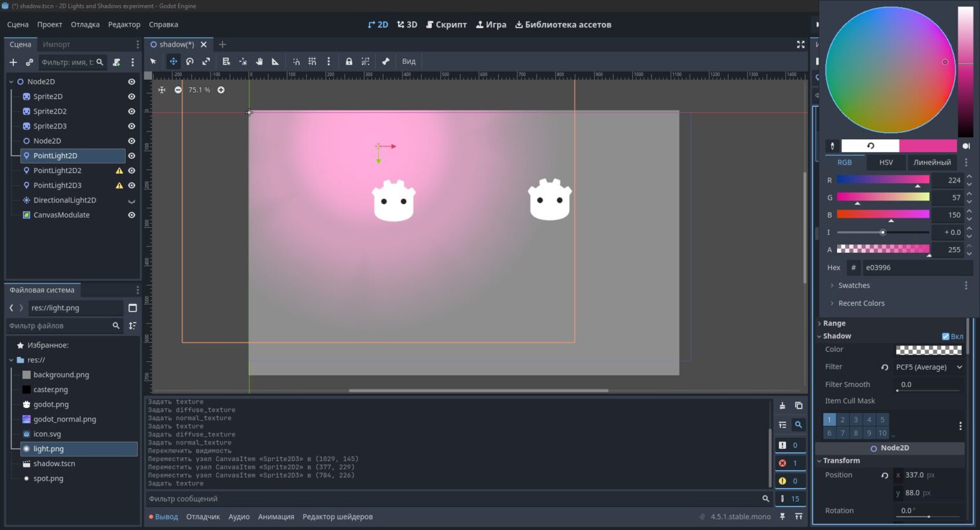The width and height of the screenshot is (980, 530).
Task: Expand the Recent Colors section
Action: 861,303
